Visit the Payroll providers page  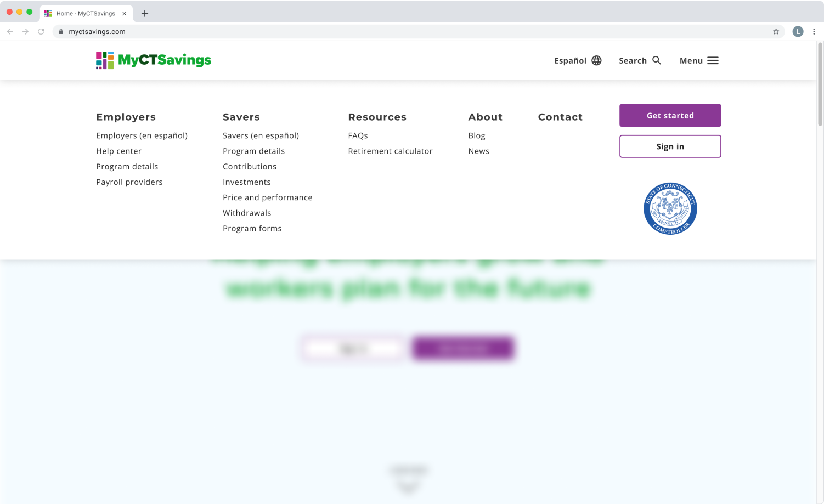tap(129, 182)
